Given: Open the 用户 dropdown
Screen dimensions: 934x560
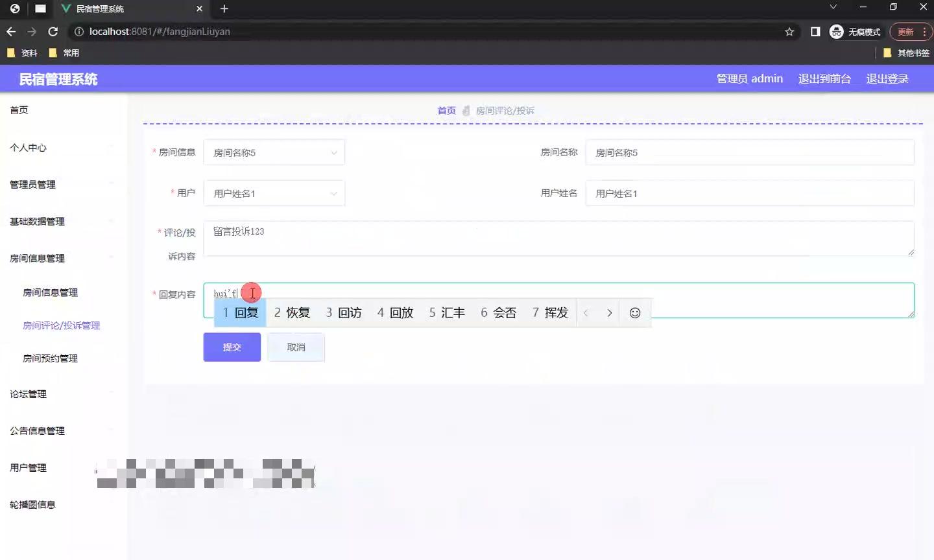Looking at the screenshot, I should [x=274, y=193].
